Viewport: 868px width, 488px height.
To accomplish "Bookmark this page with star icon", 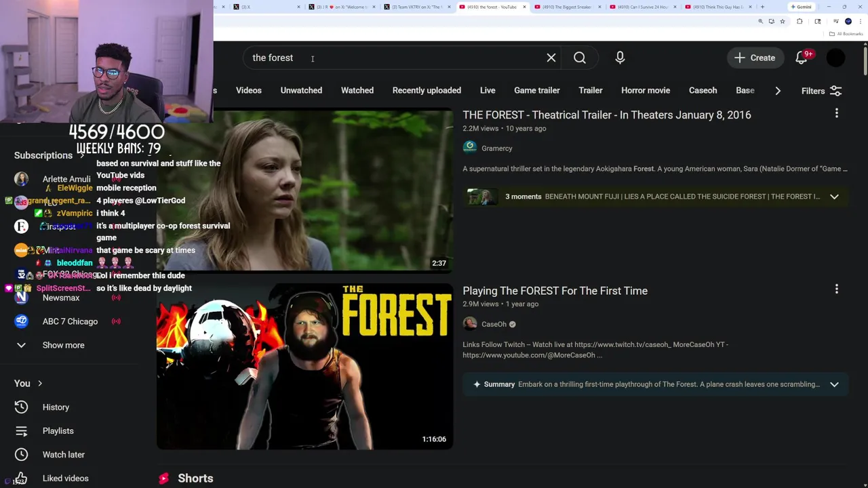I will click(x=782, y=22).
